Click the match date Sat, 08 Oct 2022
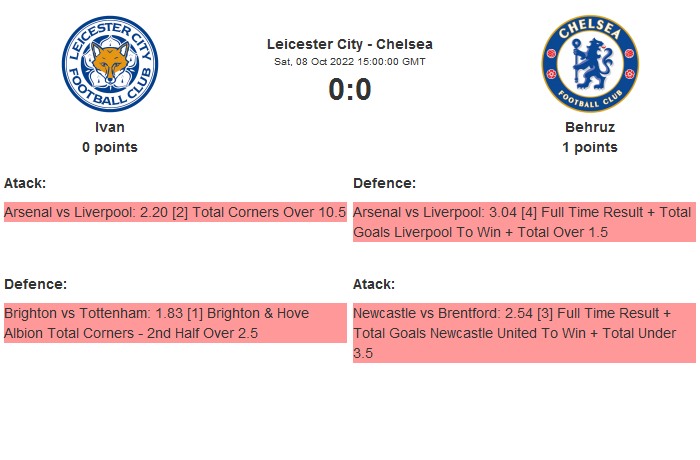The image size is (700, 460). point(350,62)
